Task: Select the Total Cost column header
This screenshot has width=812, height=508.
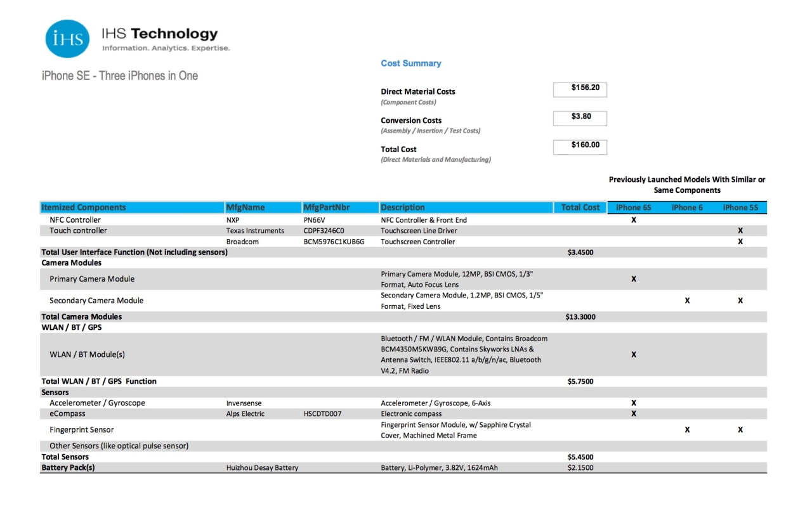Action: pyautogui.click(x=580, y=207)
